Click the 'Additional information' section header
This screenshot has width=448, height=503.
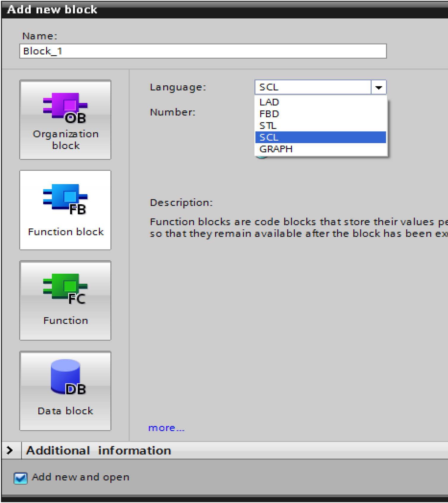click(x=99, y=450)
